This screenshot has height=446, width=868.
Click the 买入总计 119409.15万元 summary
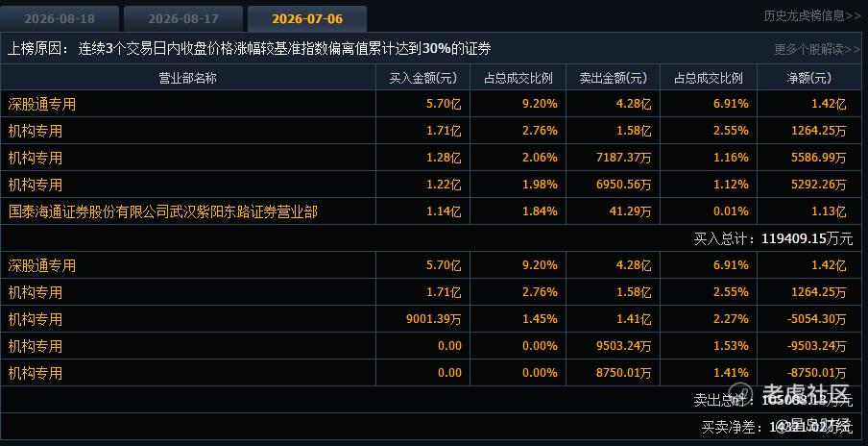pos(773,238)
